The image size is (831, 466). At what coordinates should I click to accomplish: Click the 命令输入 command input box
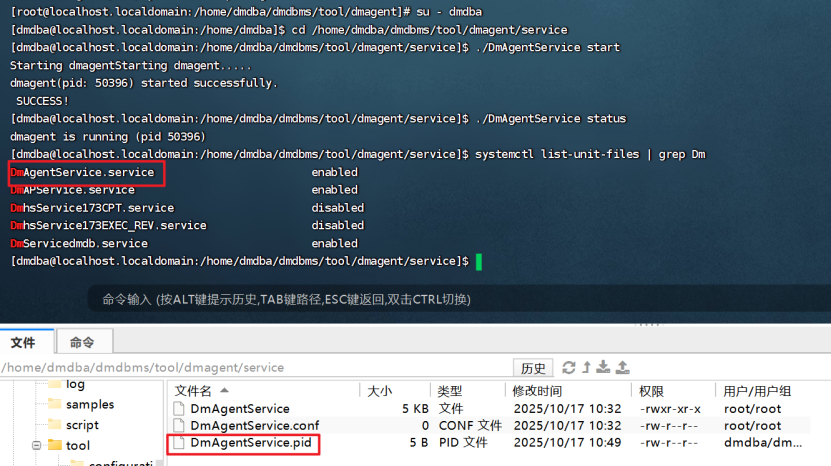click(459, 300)
